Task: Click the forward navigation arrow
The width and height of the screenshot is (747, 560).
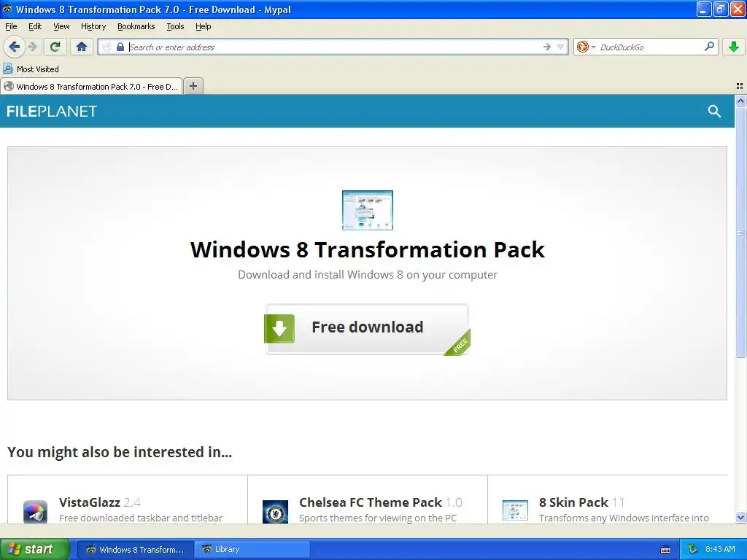Action: (x=32, y=47)
